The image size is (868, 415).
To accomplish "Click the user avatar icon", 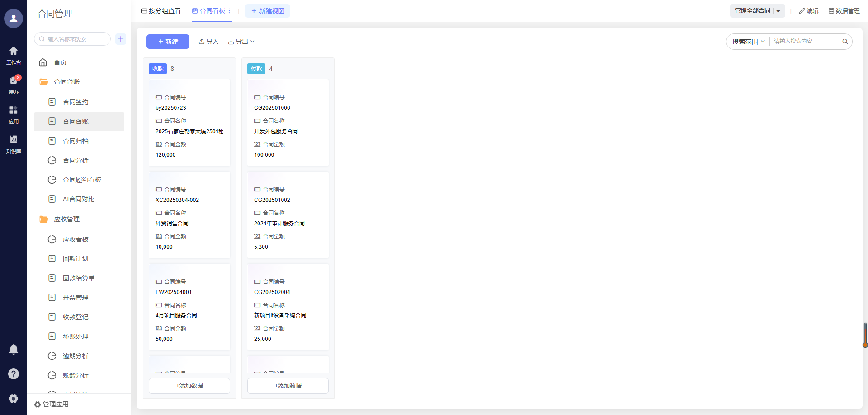I will coord(14,19).
